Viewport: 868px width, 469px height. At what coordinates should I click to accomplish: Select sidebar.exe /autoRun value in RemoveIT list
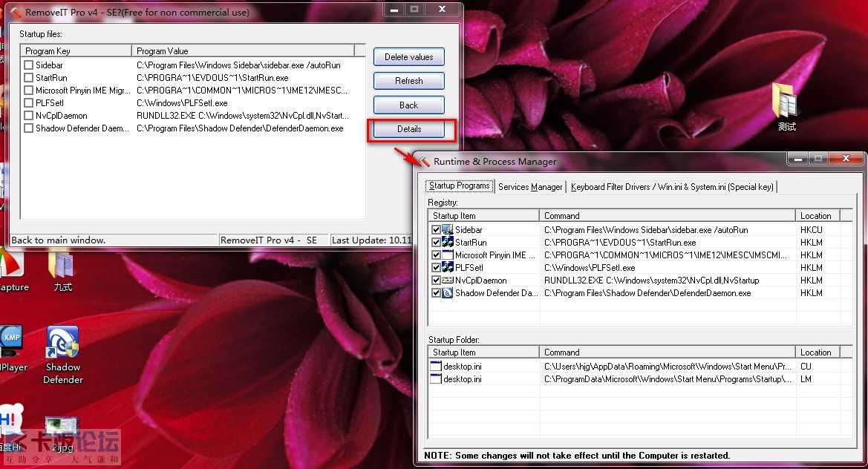[x=238, y=65]
